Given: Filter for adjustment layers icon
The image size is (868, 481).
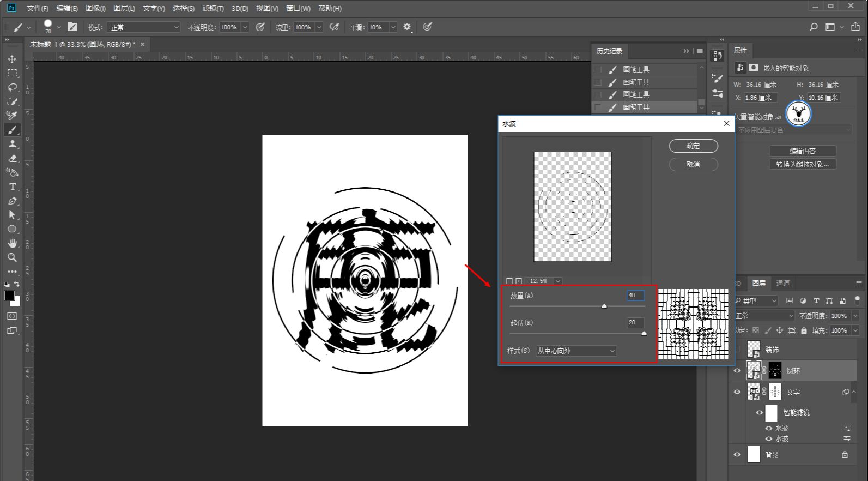Looking at the screenshot, I should coord(803,300).
